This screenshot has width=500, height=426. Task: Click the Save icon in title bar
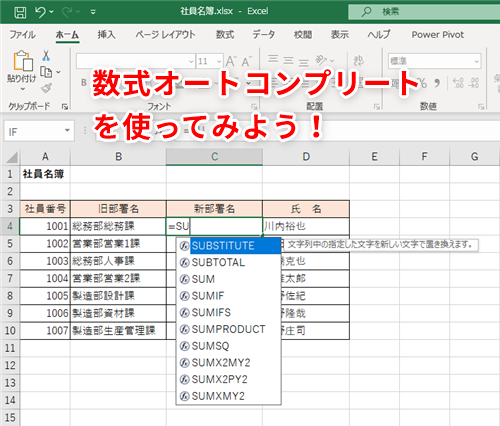[x=20, y=12]
